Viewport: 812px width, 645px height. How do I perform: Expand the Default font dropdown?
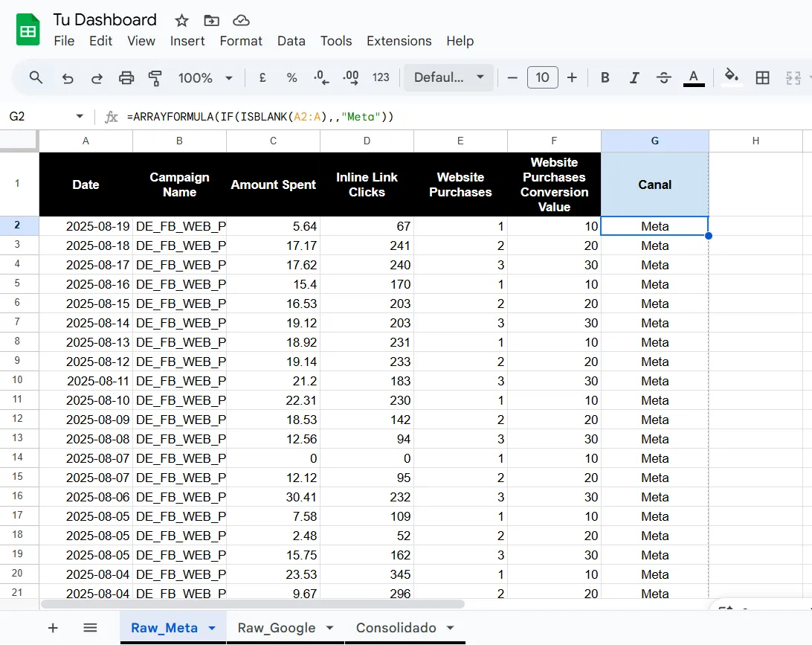[x=448, y=78]
